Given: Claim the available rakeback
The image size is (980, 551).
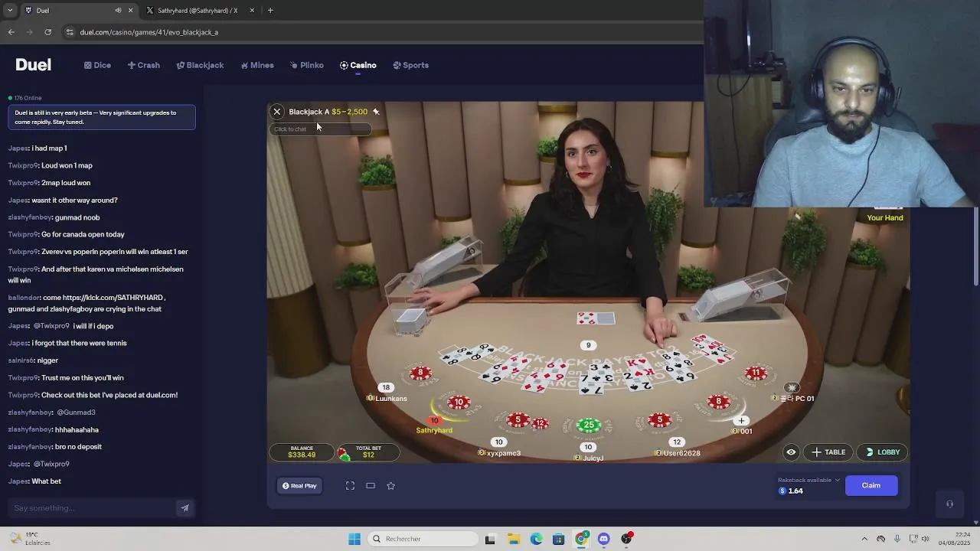Looking at the screenshot, I should [x=871, y=485].
